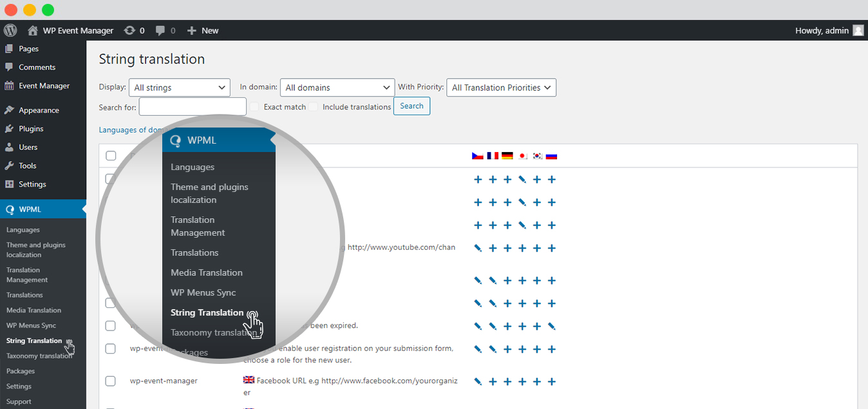The image size is (868, 409).
Task: Expand the Display All strings dropdown
Action: (x=180, y=88)
